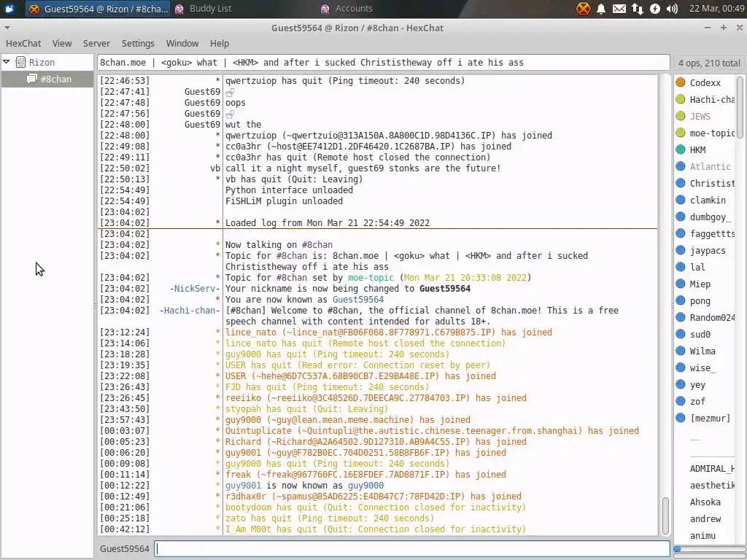747x560 pixels.
Task: Open the Settings menu
Action: (138, 43)
